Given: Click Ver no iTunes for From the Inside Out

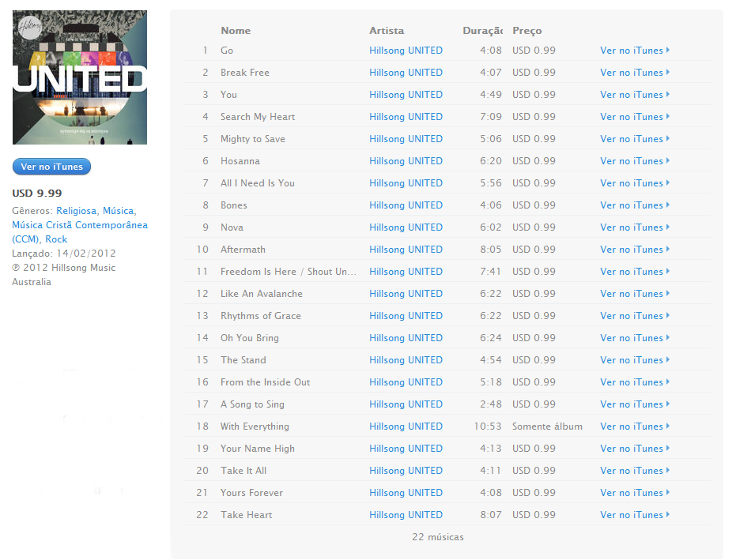Looking at the screenshot, I should [635, 381].
